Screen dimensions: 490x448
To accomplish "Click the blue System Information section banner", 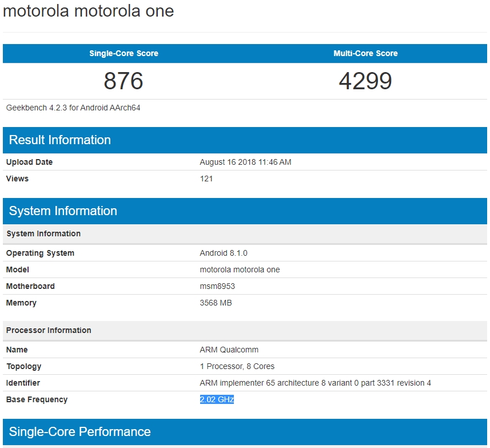I will click(x=245, y=211).
